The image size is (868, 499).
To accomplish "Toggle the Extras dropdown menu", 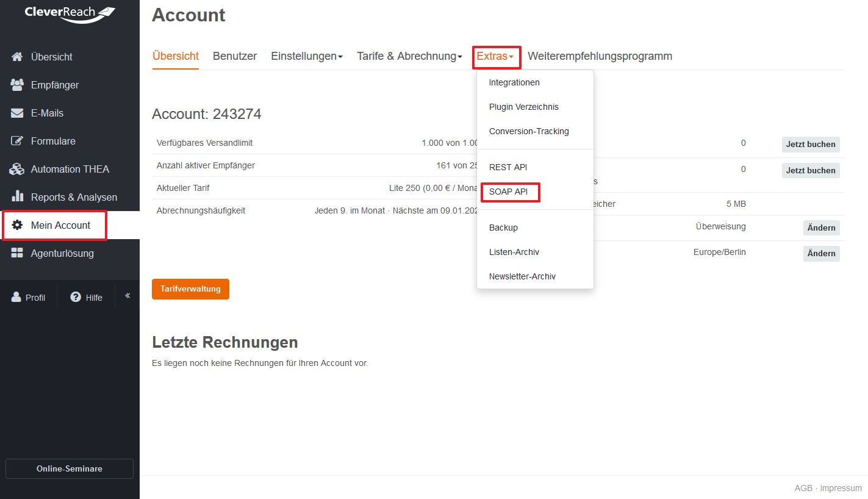I will pyautogui.click(x=495, y=56).
